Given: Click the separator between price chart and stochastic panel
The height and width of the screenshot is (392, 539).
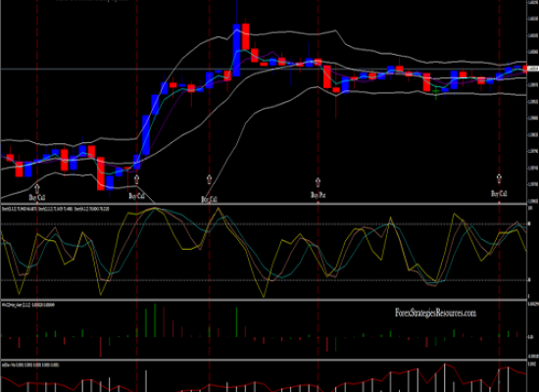Looking at the screenshot, I should click(264, 204).
